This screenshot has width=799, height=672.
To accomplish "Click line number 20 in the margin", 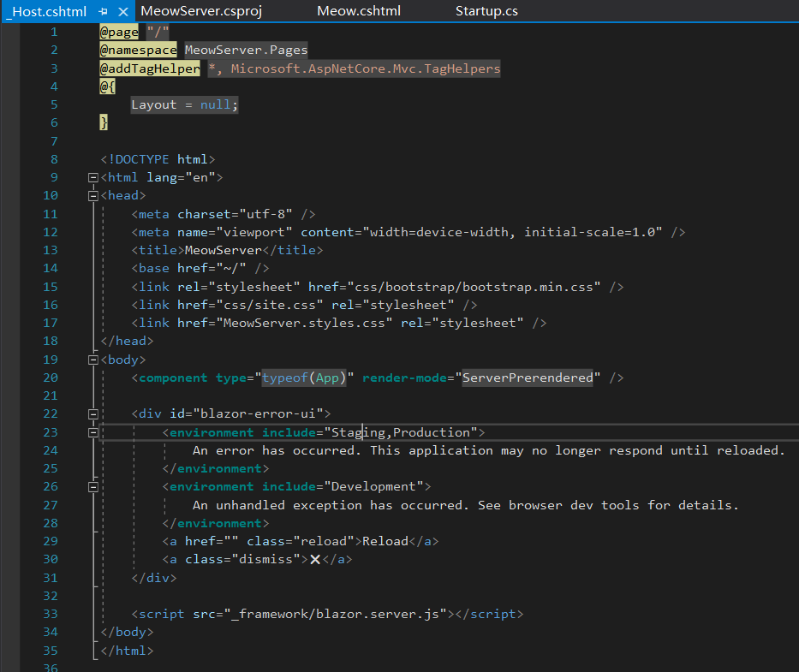I will (x=50, y=377).
